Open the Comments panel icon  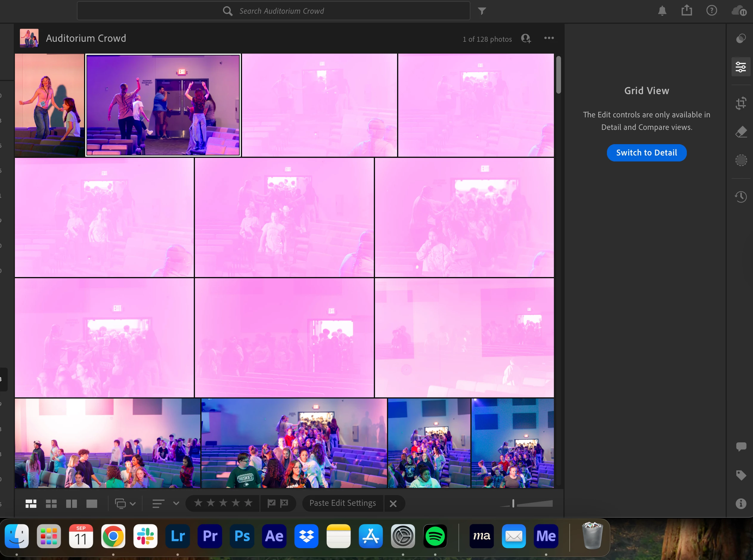pyautogui.click(x=741, y=447)
